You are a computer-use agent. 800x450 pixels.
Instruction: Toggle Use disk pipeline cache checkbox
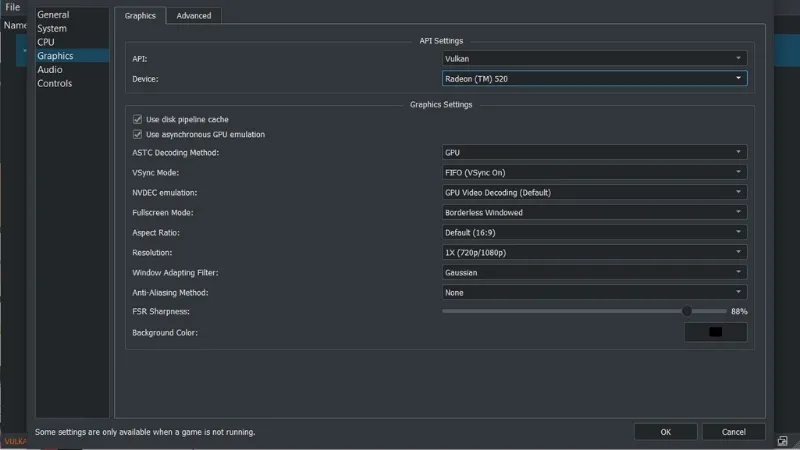(138, 119)
